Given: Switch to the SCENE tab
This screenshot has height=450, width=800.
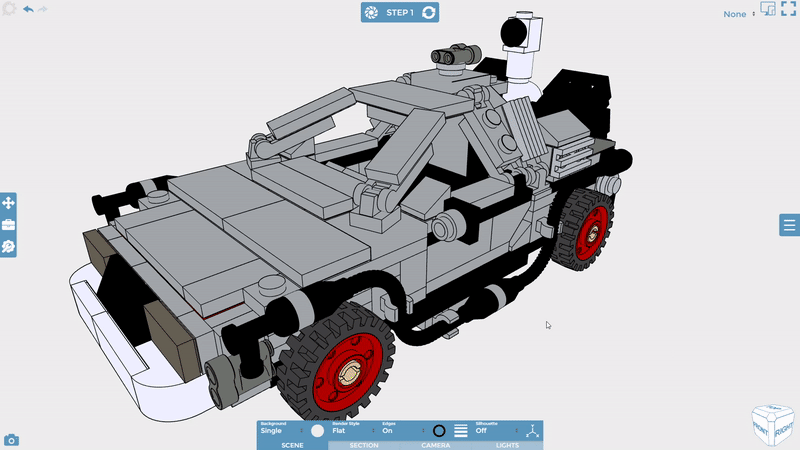Looking at the screenshot, I should 292,445.
